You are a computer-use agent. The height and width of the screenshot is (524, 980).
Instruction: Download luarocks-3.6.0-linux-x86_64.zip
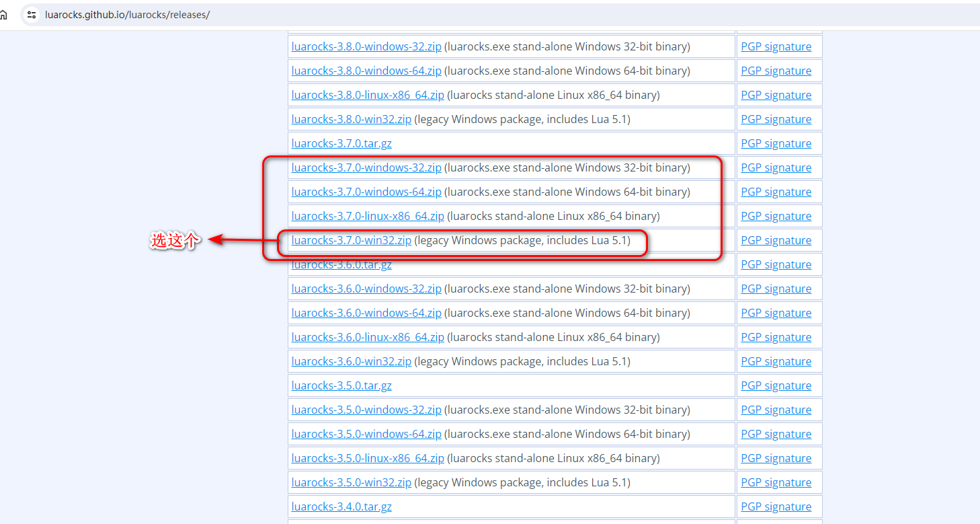tap(368, 337)
